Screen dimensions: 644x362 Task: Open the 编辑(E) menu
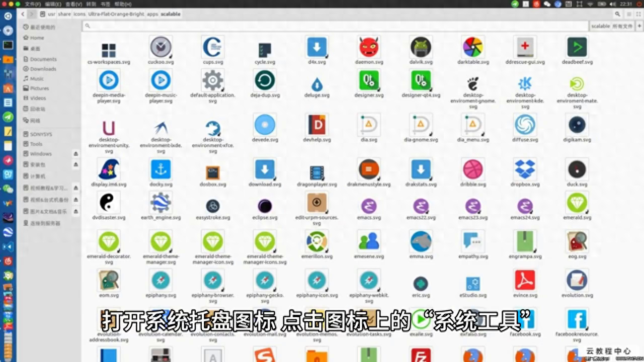[x=52, y=4]
